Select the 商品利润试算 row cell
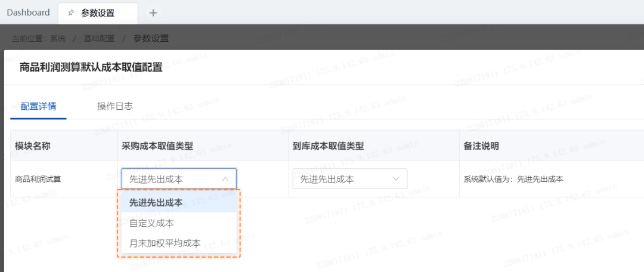Screen dimensions: 644x272 click(x=38, y=179)
